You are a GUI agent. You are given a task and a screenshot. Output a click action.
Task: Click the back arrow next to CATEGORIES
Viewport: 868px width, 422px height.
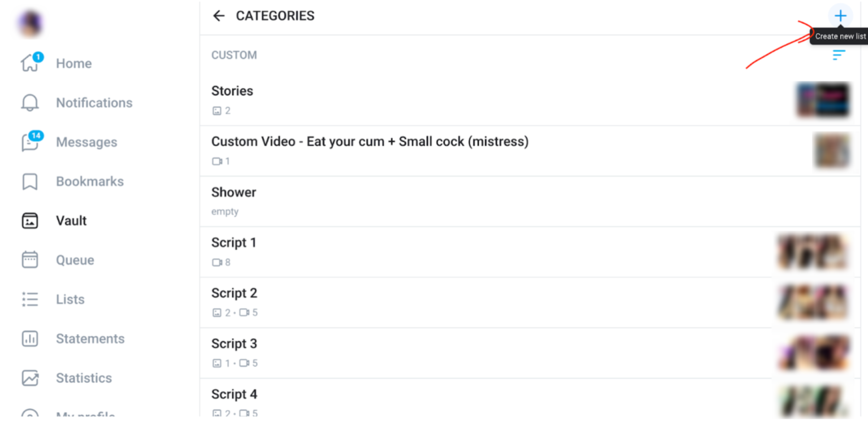[219, 15]
